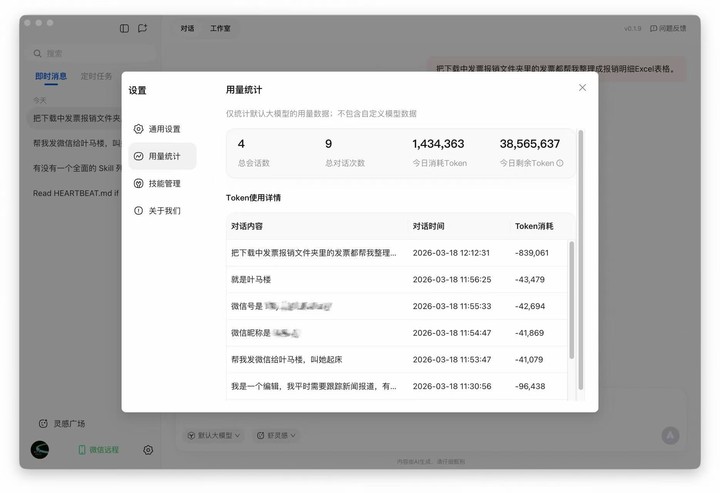Open conversation 帮我发微信给叶马楼
The image size is (720, 493).
point(77,143)
